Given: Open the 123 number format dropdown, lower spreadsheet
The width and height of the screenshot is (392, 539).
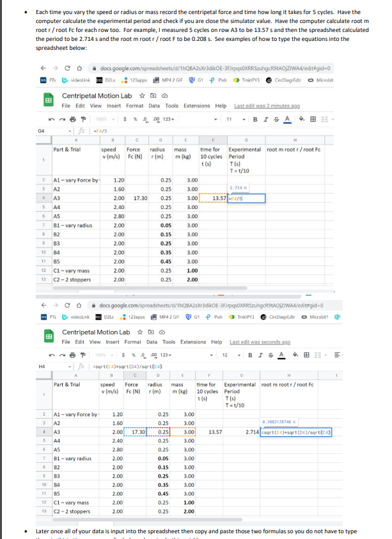Looking at the screenshot, I should click(x=166, y=355).
